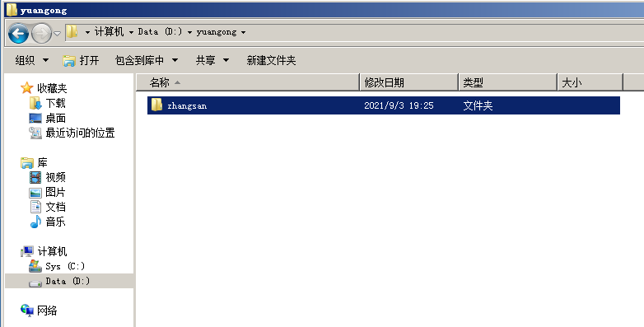644x327 pixels.
Task: Click the 桌面 desktop icon
Action: click(35, 119)
